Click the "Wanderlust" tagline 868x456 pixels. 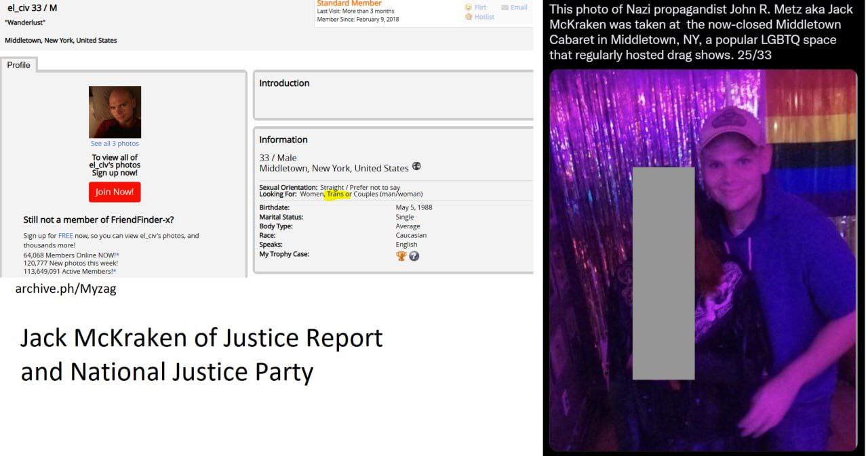pos(25,22)
